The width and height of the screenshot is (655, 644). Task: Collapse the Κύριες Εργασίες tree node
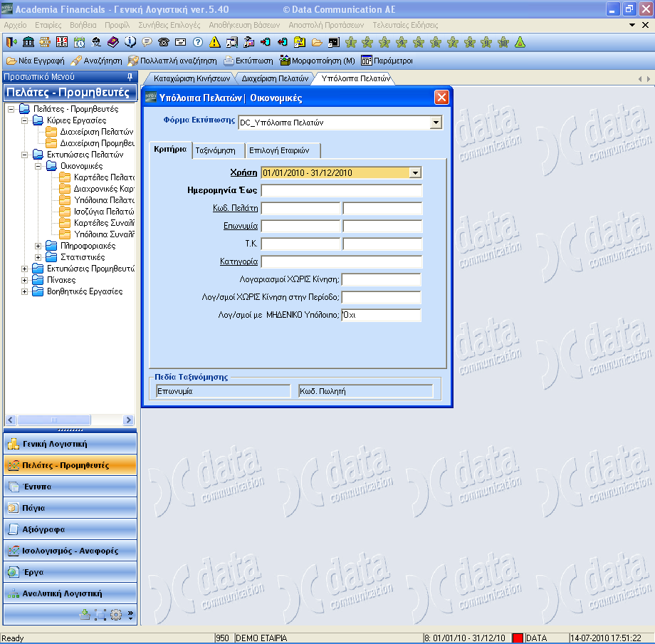pos(25,120)
